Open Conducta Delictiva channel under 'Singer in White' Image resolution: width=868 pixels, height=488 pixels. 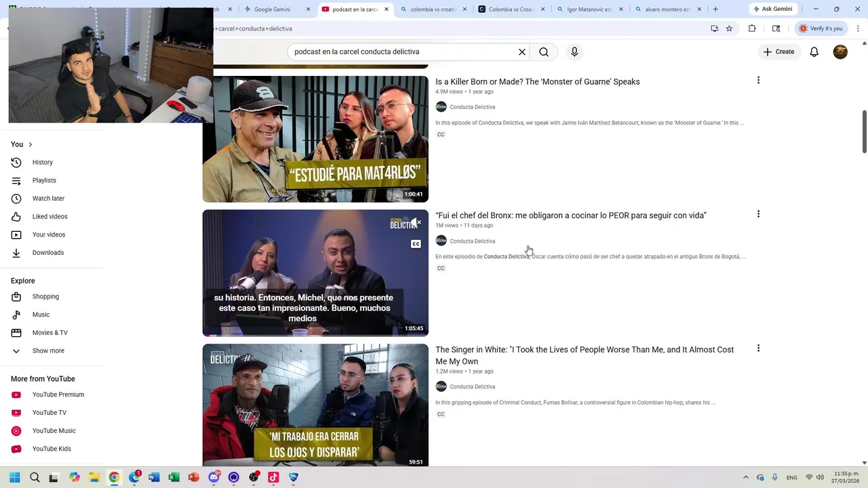point(472,387)
